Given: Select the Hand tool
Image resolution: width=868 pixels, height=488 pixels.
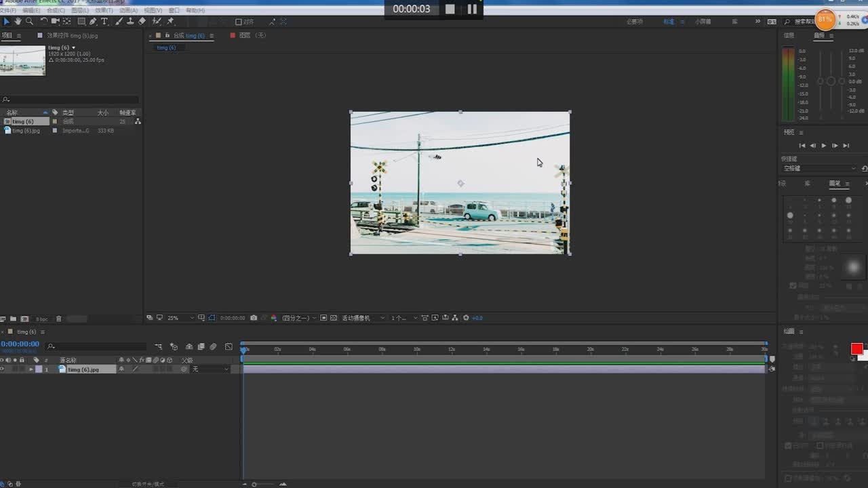Looking at the screenshot, I should click(18, 22).
